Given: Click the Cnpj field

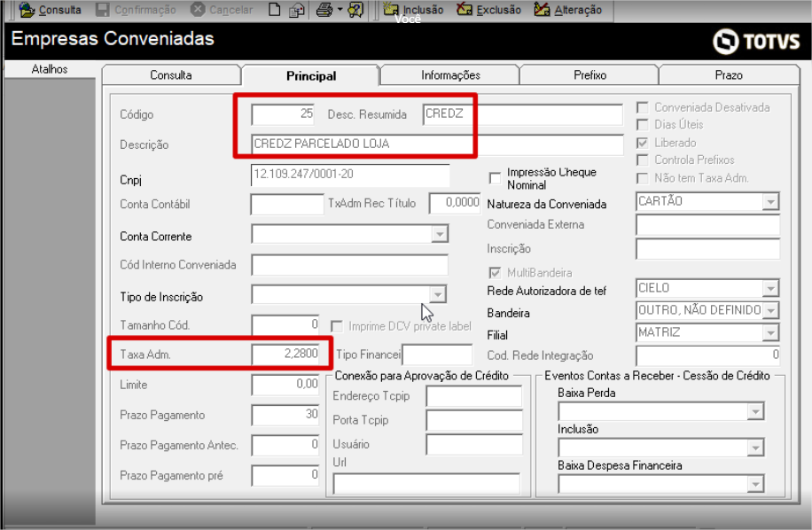Looking at the screenshot, I should coord(350,175).
